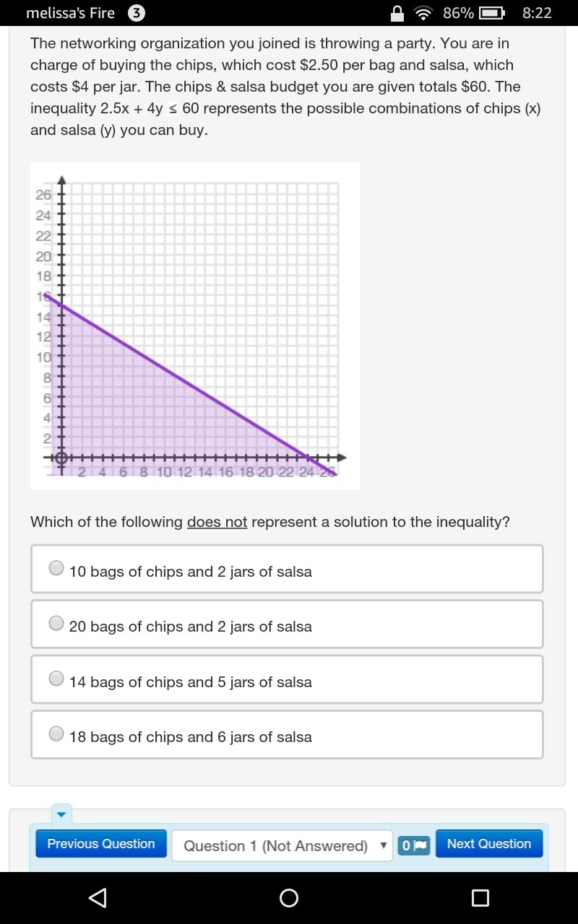Tap the Android back navigation icon

click(98, 897)
